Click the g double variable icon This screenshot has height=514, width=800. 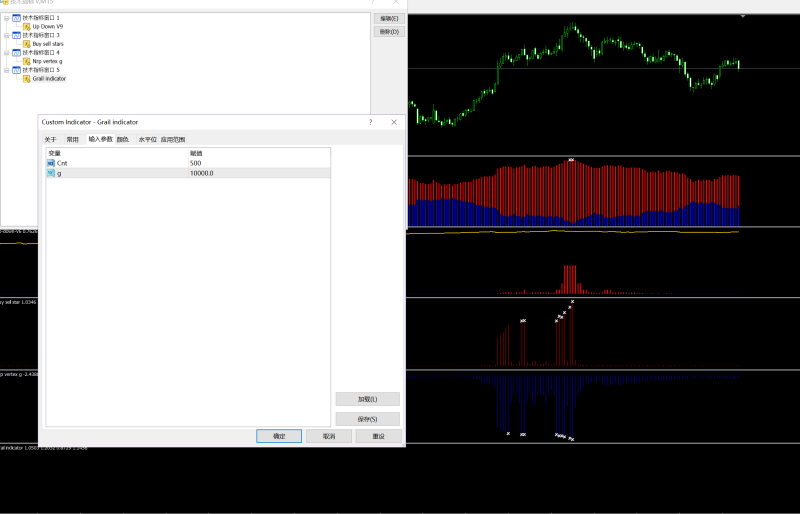click(x=51, y=174)
